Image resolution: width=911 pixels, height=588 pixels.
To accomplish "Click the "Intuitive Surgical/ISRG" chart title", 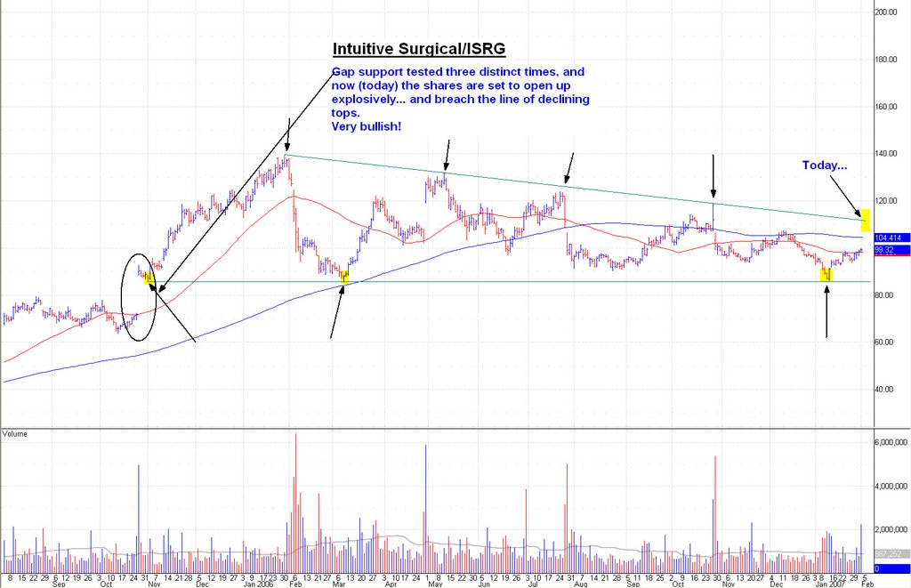I will 419,49.
